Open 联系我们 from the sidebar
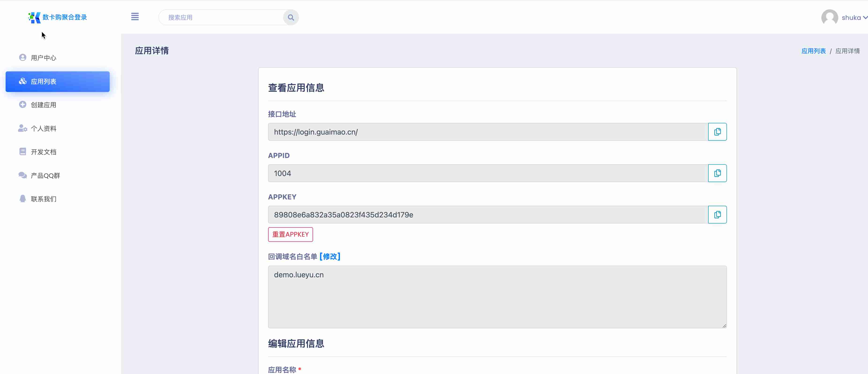The height and width of the screenshot is (374, 868). [x=43, y=199]
